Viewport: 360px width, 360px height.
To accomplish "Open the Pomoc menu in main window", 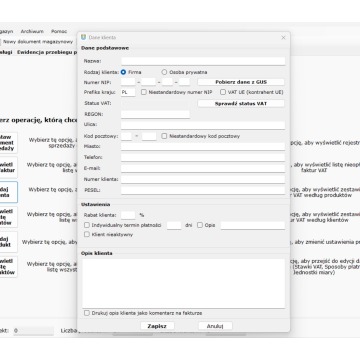I will (x=59, y=31).
